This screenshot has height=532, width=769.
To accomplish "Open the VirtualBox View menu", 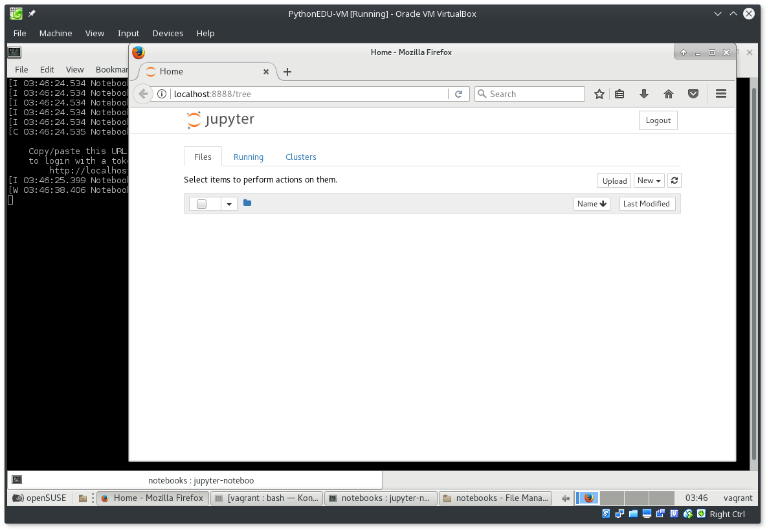I will click(x=95, y=33).
